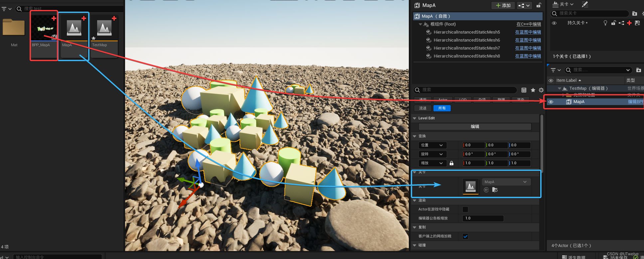Enable Actor在游戏中隐藏 checkbox
644x259 pixels.
(x=465, y=209)
